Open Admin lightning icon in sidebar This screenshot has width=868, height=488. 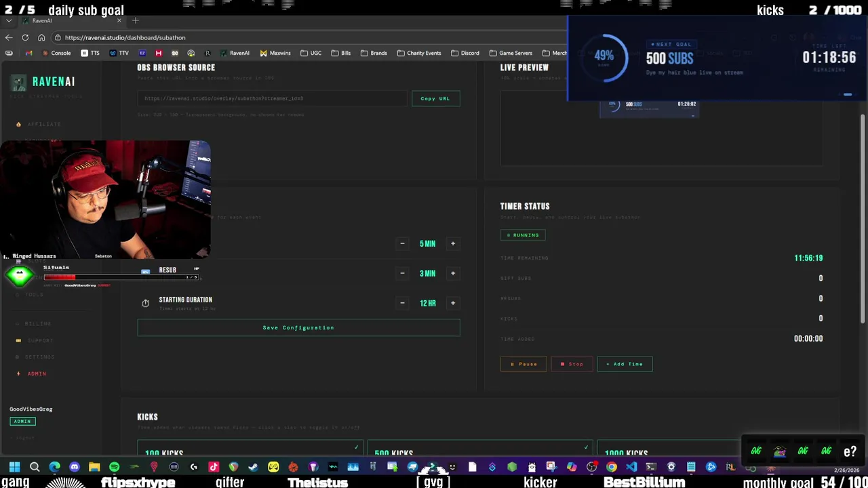click(x=18, y=373)
